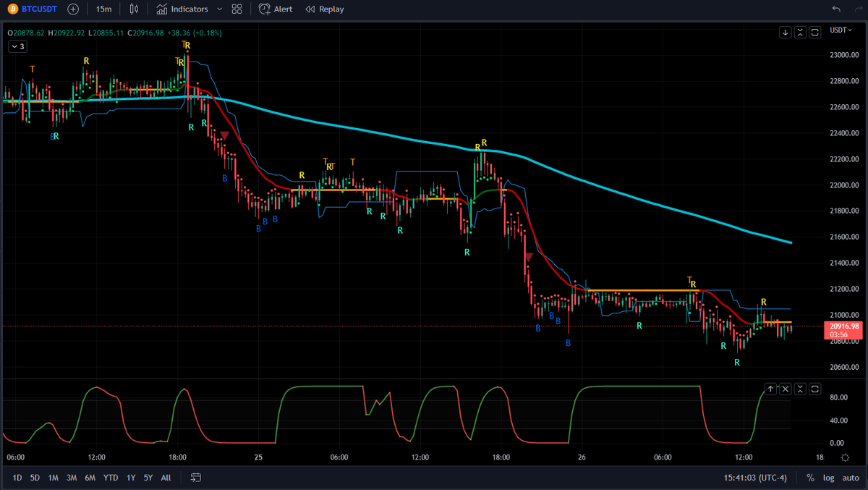Viewport: 868px width, 490px height.
Task: Open chart settings gear on the time axis
Action: (845, 458)
